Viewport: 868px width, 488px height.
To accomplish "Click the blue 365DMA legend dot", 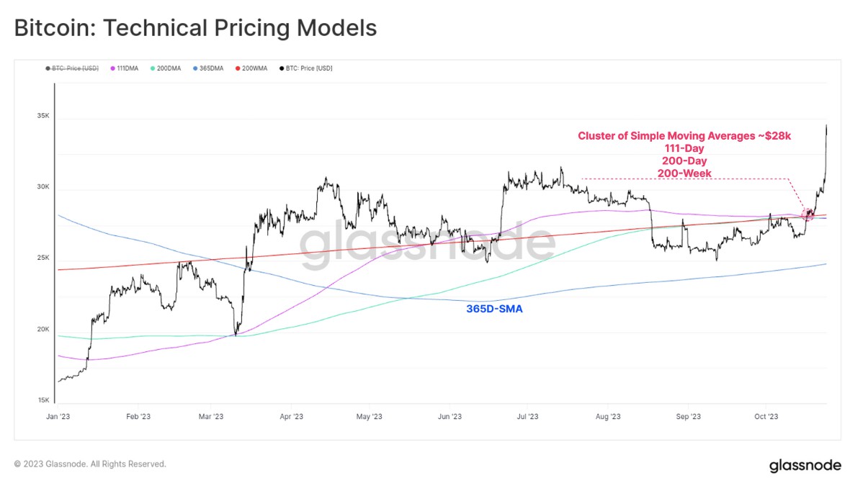I will click(196, 68).
